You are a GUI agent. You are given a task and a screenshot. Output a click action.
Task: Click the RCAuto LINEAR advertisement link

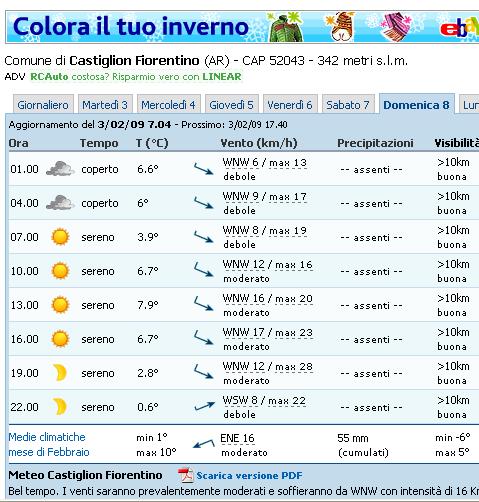(136, 77)
